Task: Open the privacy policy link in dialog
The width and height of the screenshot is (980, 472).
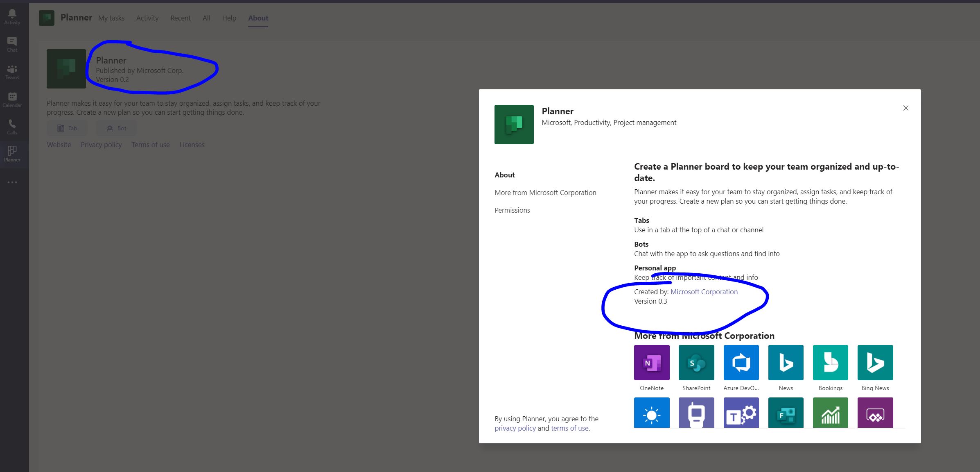Action: (515, 428)
